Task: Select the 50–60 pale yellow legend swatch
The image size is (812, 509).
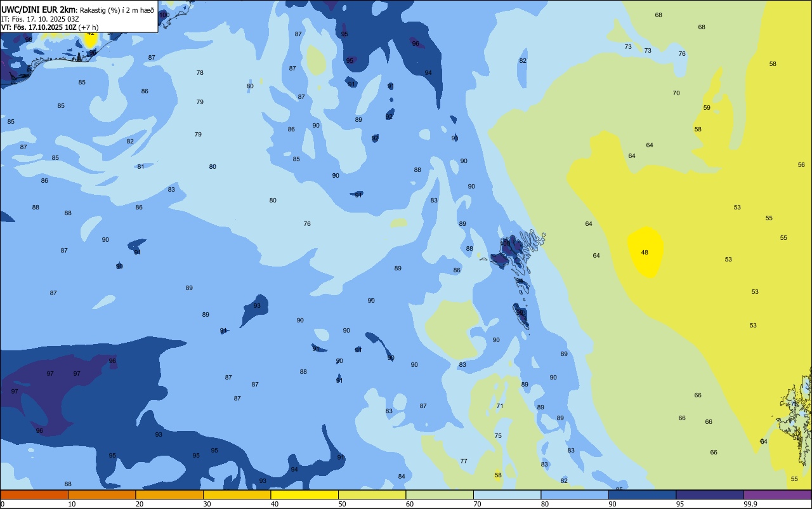Action: coord(372,494)
